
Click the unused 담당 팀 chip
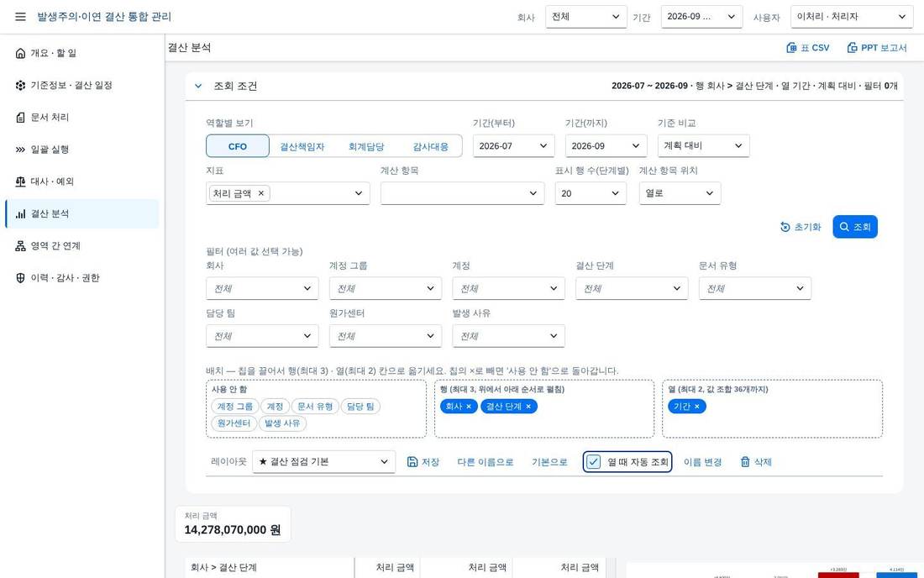tap(360, 407)
